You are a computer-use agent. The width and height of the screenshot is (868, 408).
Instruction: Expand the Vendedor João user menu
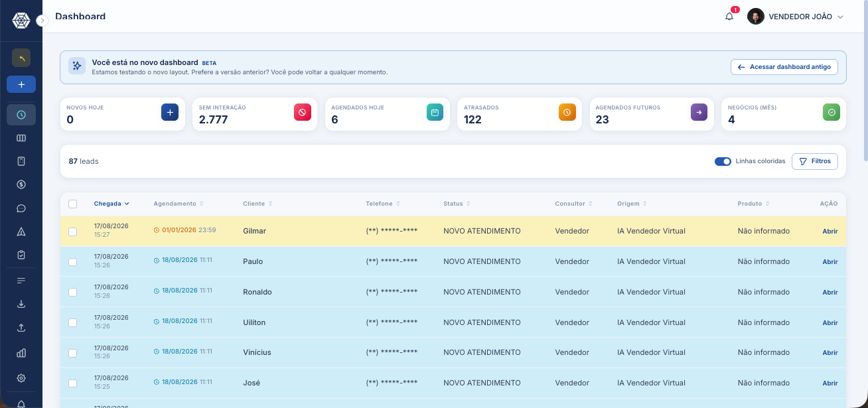tap(795, 17)
